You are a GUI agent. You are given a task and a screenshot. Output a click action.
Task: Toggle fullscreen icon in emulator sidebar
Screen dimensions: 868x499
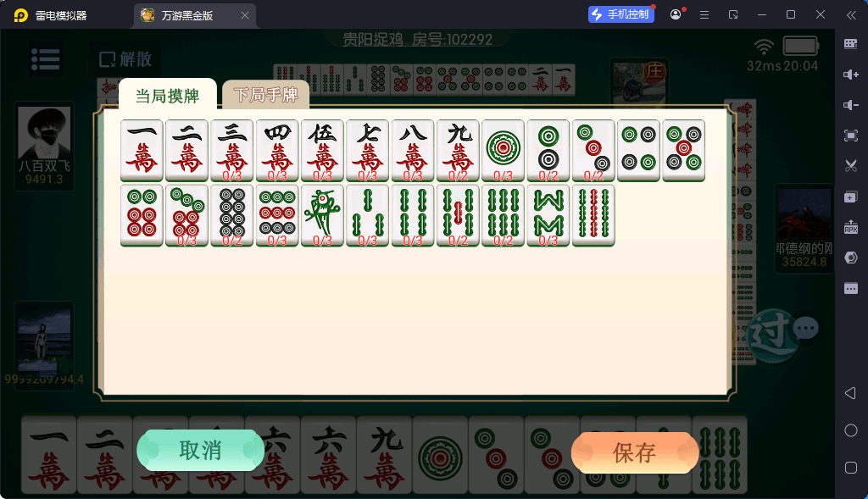coord(851,136)
